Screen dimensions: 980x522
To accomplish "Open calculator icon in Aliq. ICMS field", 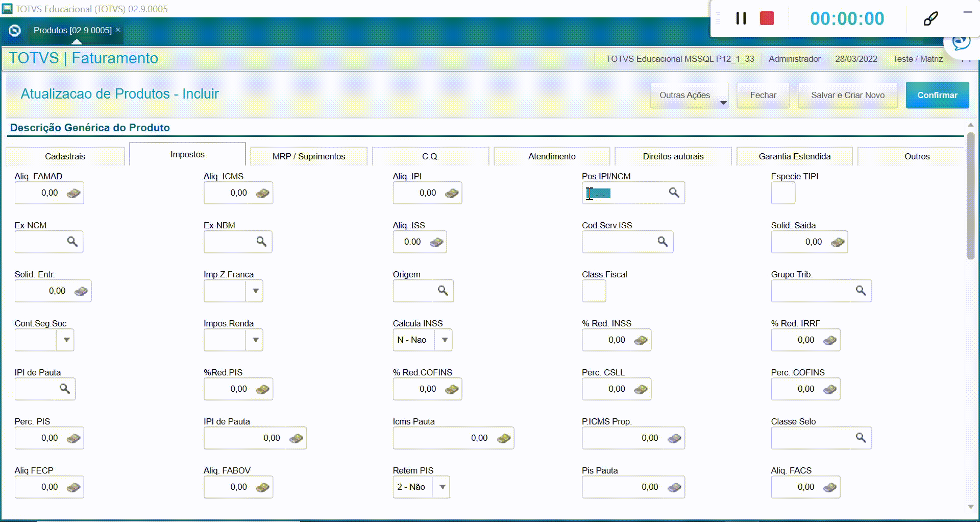I will point(262,194).
